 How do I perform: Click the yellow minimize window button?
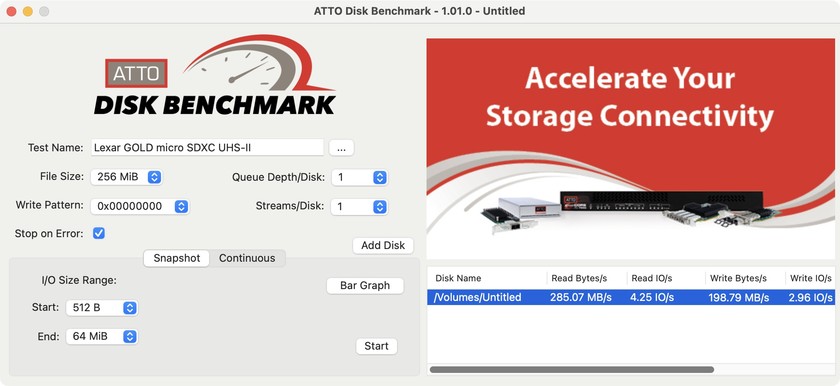tap(27, 11)
